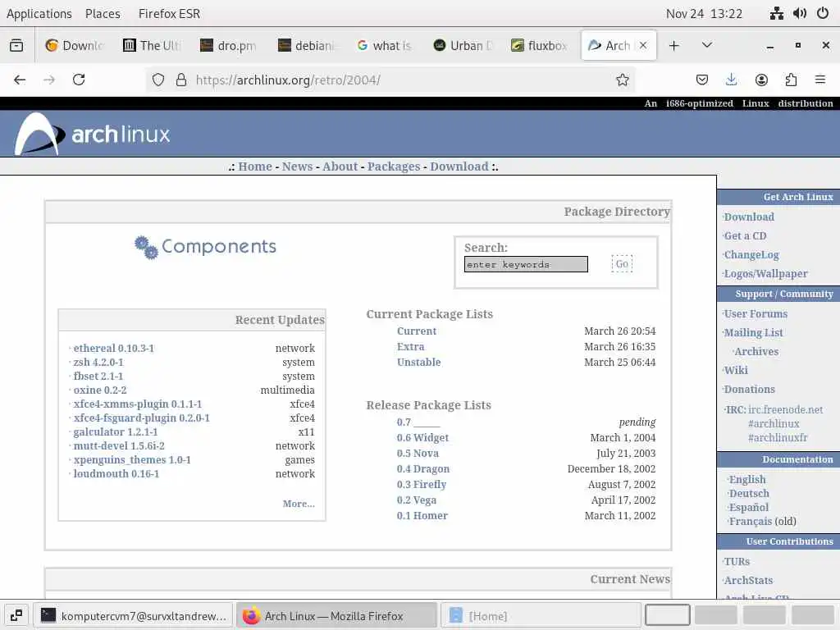Switch to the debian tab

click(307, 46)
